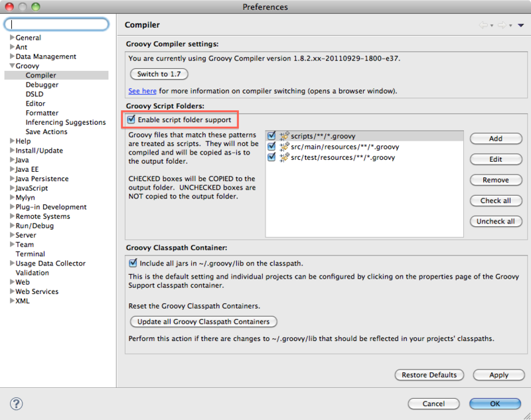Select DSLD preference page
This screenshot has width=531, height=420.
[35, 94]
